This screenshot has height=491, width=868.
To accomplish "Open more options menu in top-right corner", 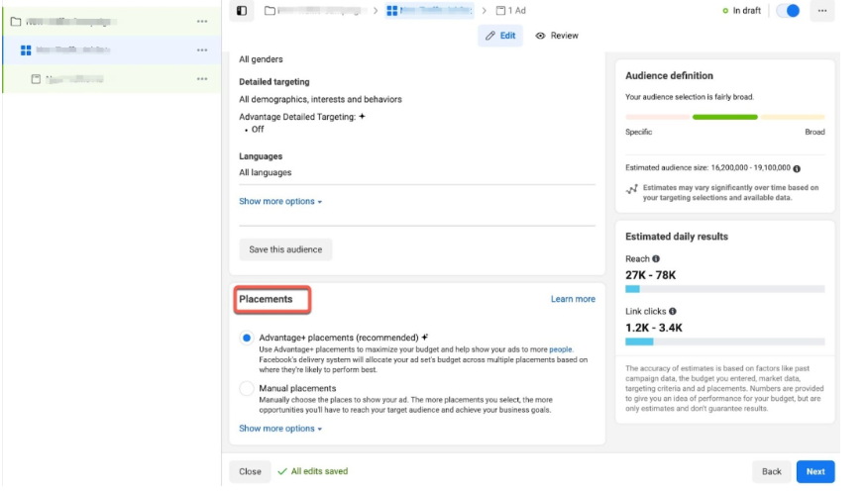I will [821, 11].
